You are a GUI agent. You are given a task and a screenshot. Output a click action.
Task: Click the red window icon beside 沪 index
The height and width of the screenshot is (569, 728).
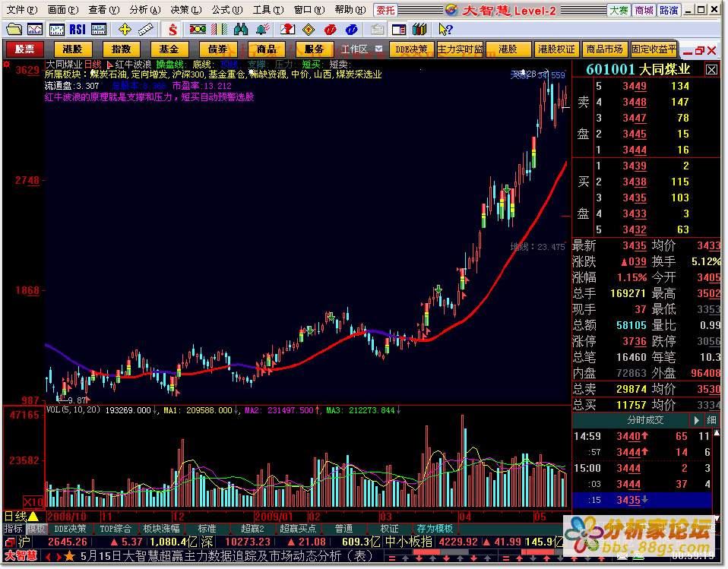coord(10,542)
